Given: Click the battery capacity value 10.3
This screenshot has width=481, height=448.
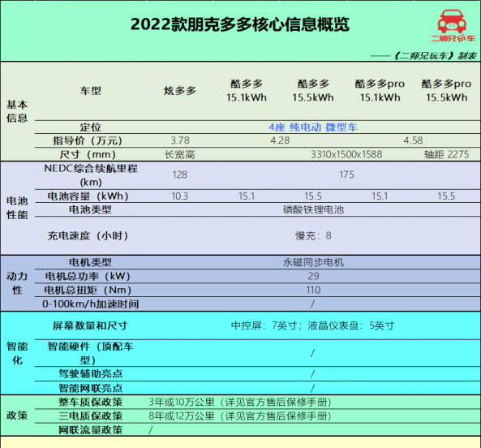Looking at the screenshot, I should click(180, 196).
